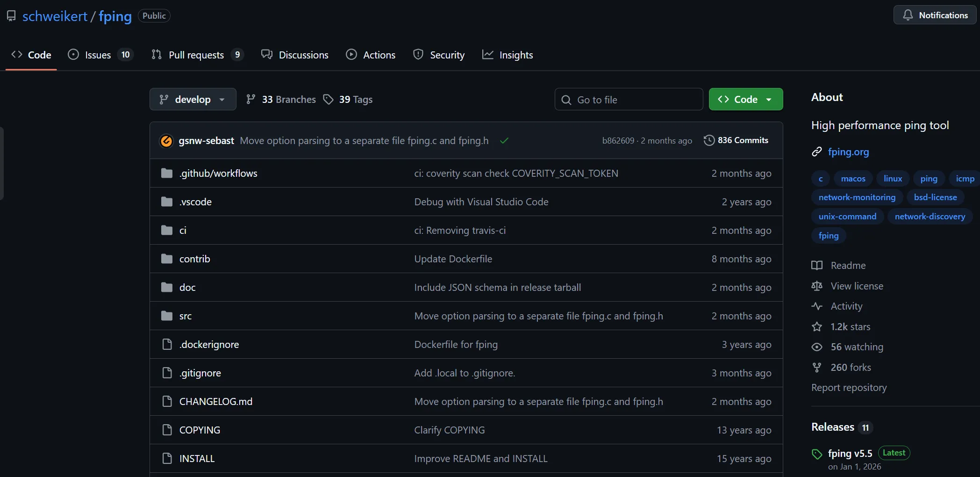Open the CHANGELOG.md file

pos(215,402)
